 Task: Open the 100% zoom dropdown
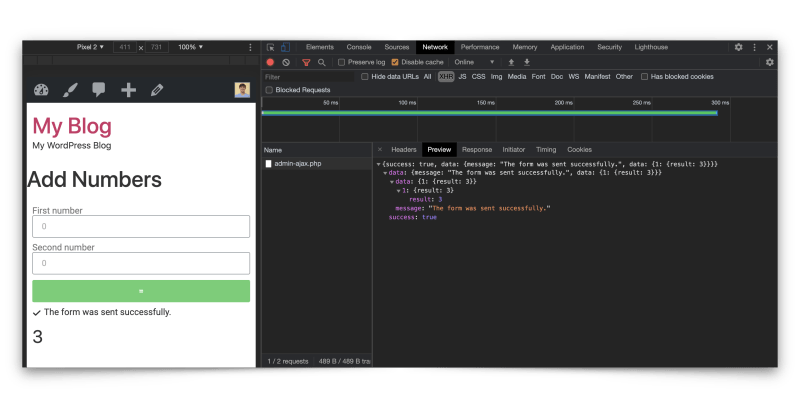[x=190, y=47]
